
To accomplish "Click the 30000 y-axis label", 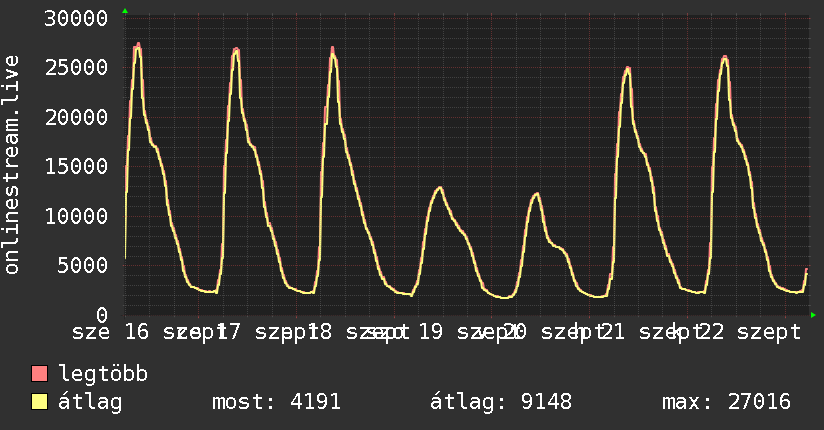I will [x=76, y=19].
